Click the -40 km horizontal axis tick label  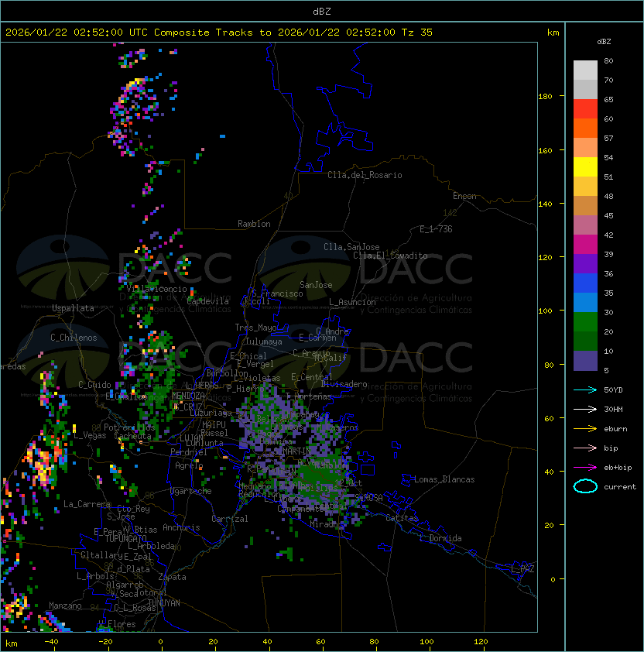(x=51, y=642)
